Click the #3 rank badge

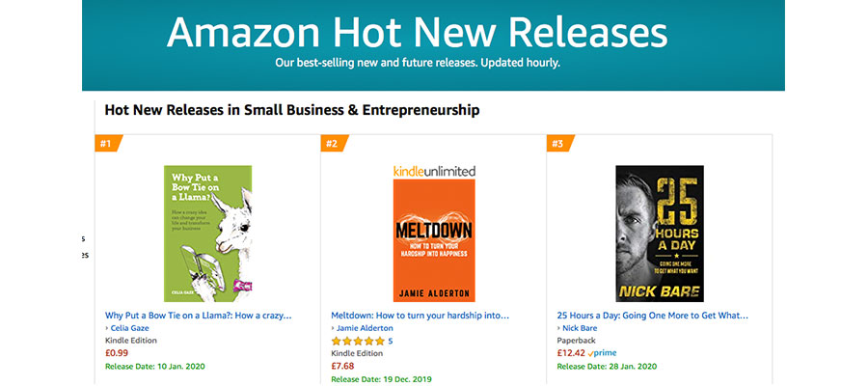[557, 144]
